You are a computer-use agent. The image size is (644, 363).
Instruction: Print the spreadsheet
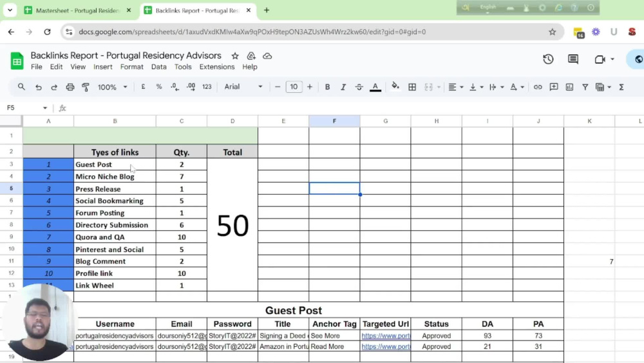(x=70, y=87)
